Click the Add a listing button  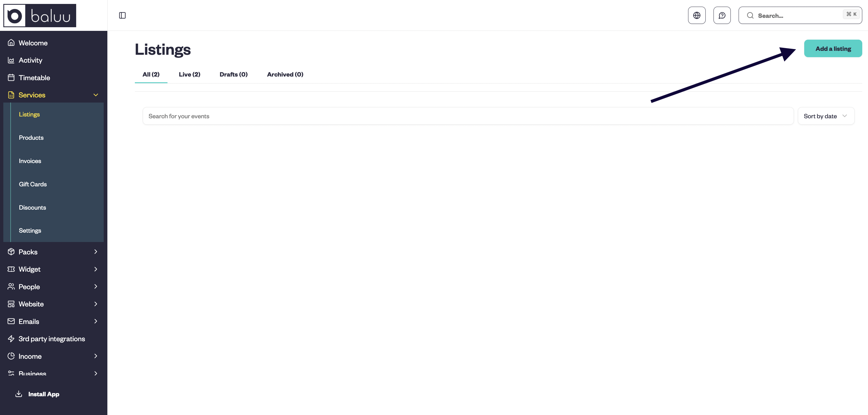click(833, 48)
